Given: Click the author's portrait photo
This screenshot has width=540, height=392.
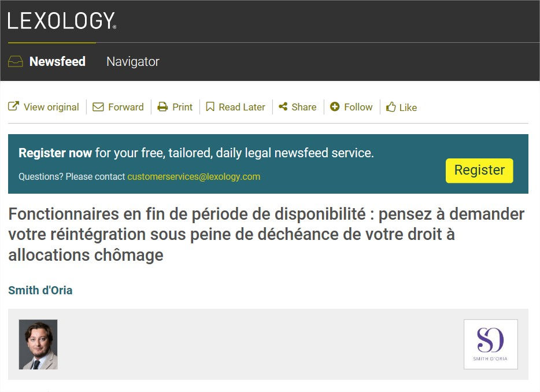Looking at the screenshot, I should point(38,343).
